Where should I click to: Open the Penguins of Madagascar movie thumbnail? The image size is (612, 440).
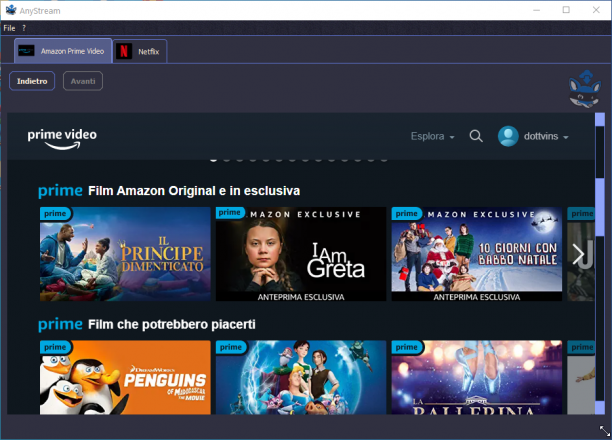coord(125,377)
